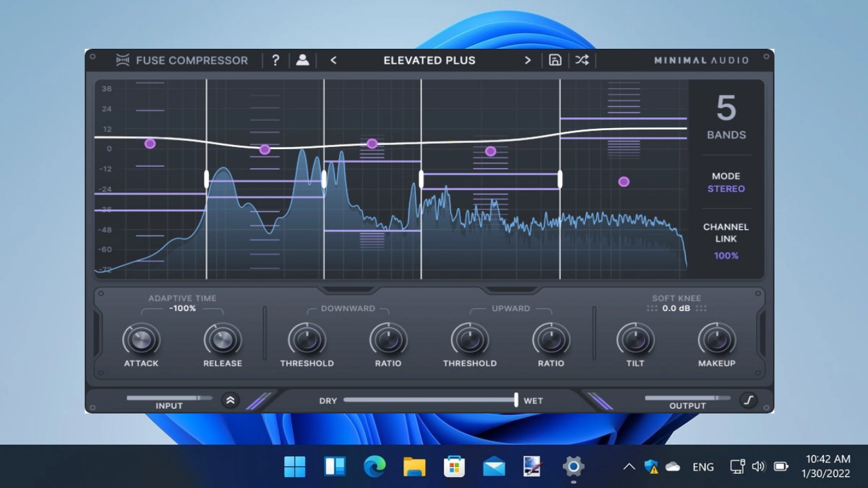868x488 pixels.
Task: Click the TILT knob
Action: coord(635,340)
